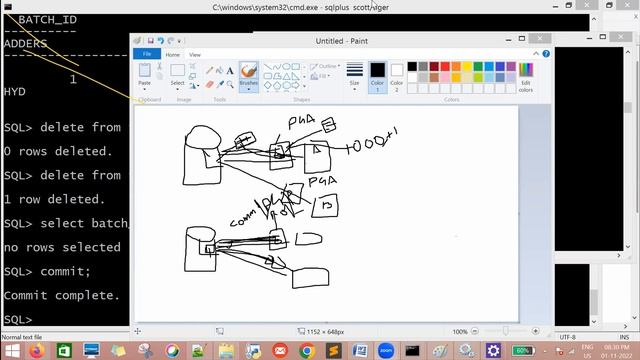
Task: Click the 'Commit complete.' line in the cmd window
Action: tap(62, 295)
